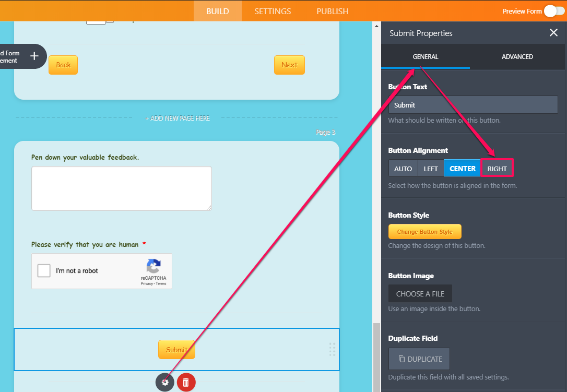The width and height of the screenshot is (567, 392).
Task: Click Change Button Style
Action: (x=425, y=232)
